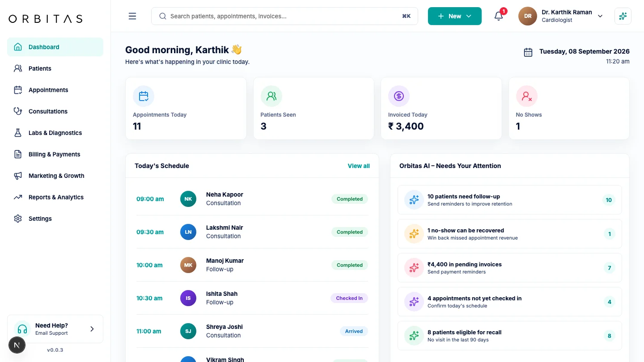Click the Billing & Payments document icon
The width and height of the screenshot is (644, 362).
(x=18, y=154)
